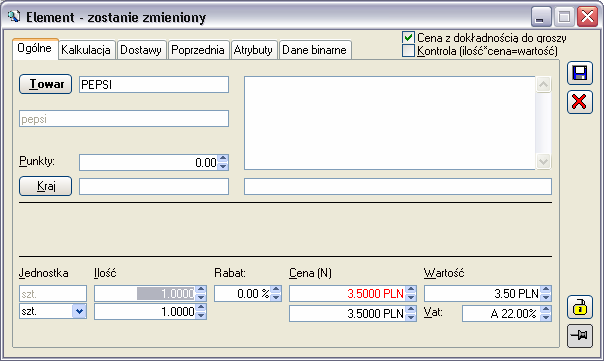Image resolution: width=604 pixels, height=361 pixels.
Task: Click the highlighted Ilość 1.0000 field
Action: [145, 294]
